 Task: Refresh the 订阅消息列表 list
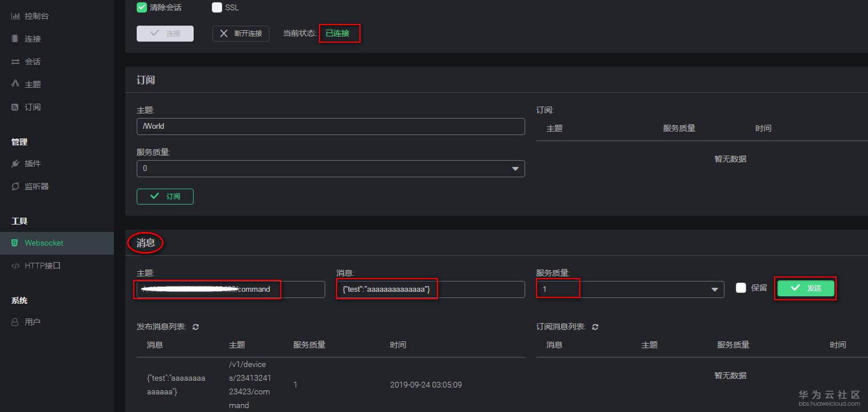596,327
